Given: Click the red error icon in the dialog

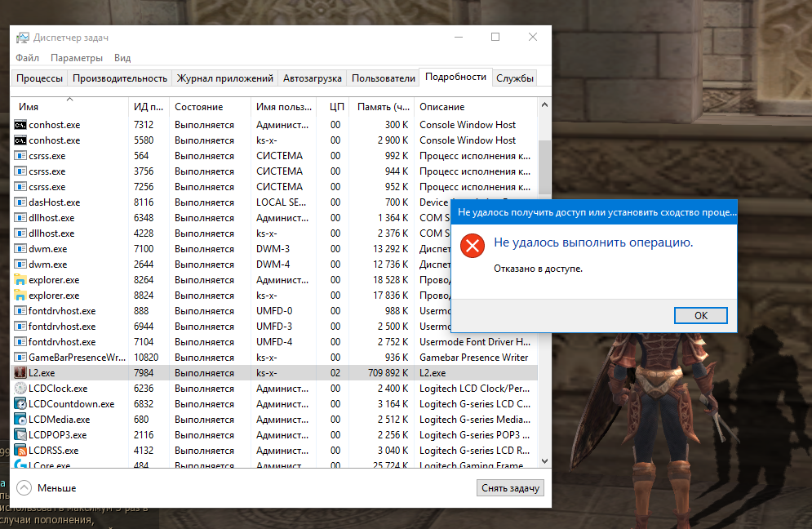Looking at the screenshot, I should 473,246.
